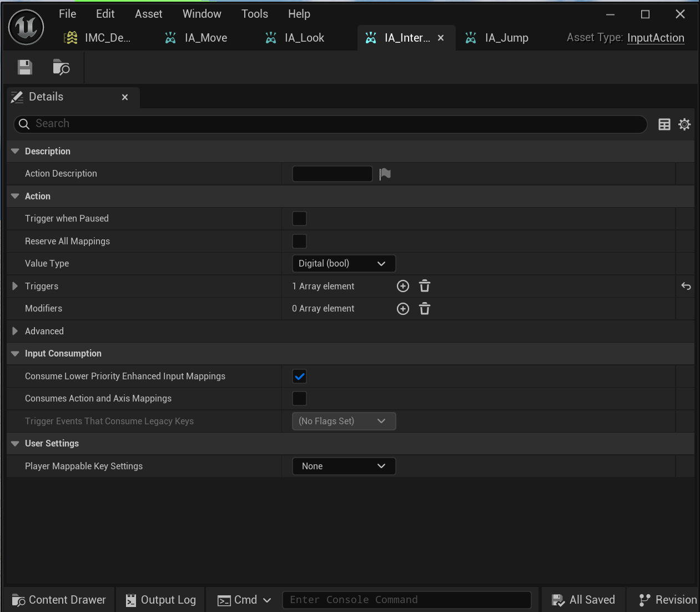Save the current asset with the floppy disk icon

tap(25, 67)
